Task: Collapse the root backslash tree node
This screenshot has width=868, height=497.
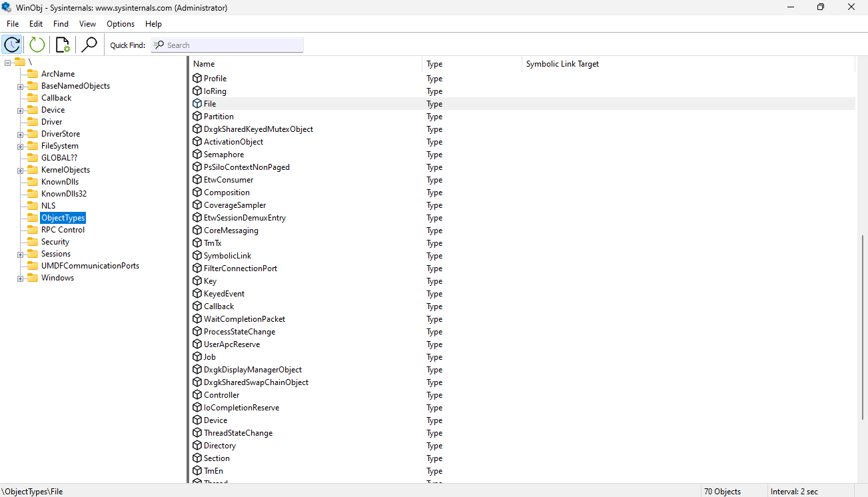Action: coord(7,63)
